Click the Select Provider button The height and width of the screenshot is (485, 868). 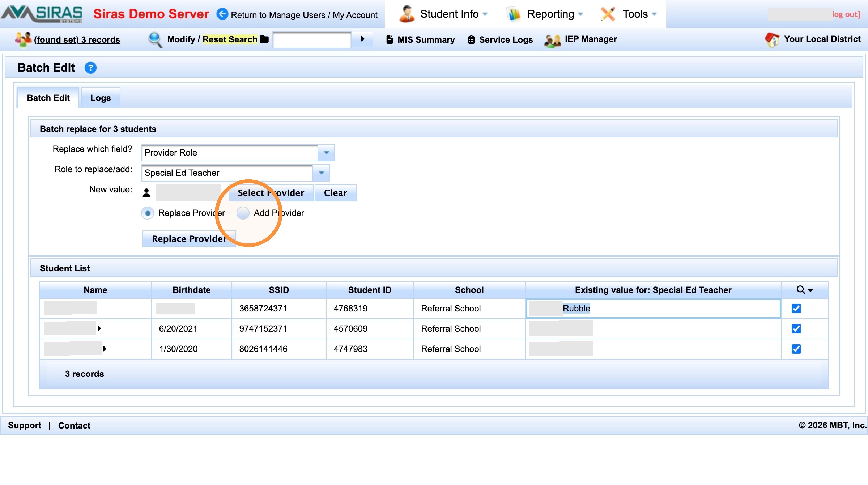[x=271, y=193]
